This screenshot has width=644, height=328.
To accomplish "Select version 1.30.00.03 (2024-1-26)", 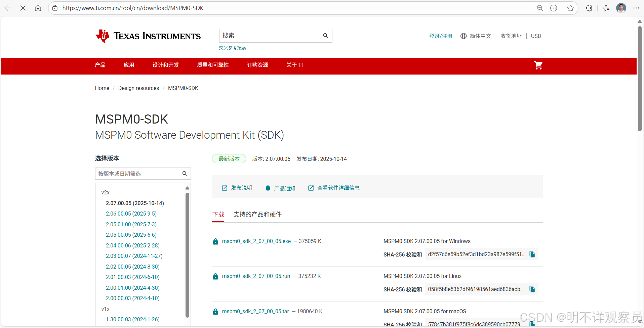I will point(133,319).
